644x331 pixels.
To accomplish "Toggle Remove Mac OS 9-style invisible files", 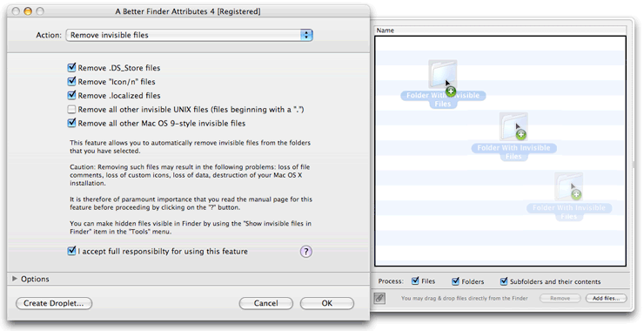I will pyautogui.click(x=72, y=123).
